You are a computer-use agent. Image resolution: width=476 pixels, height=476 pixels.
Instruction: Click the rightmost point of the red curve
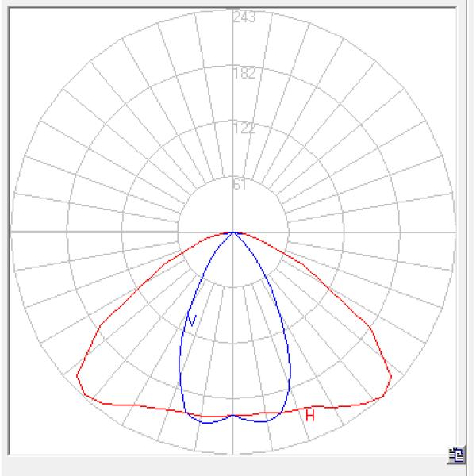[391, 376]
